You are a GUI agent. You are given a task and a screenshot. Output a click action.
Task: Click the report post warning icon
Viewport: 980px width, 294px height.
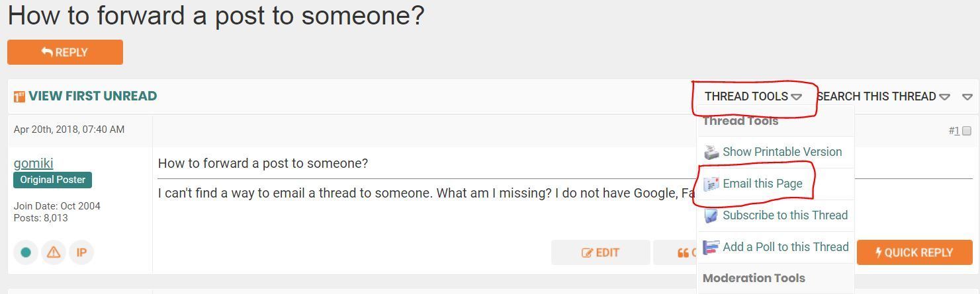coord(54,252)
